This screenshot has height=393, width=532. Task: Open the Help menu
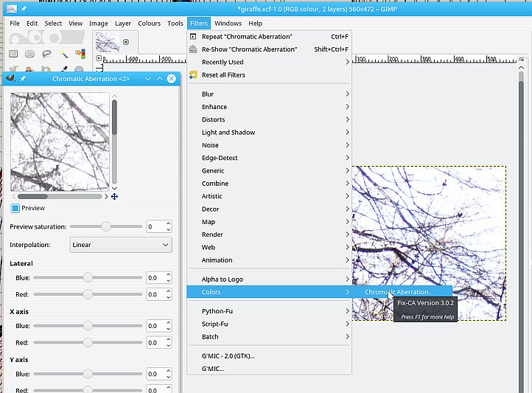tap(255, 24)
